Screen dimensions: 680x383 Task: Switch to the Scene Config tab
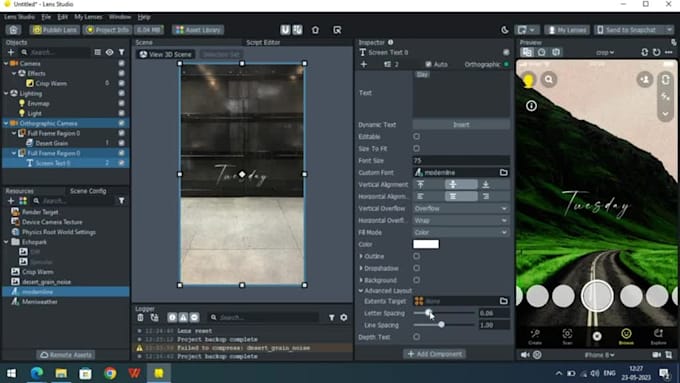tap(88, 191)
